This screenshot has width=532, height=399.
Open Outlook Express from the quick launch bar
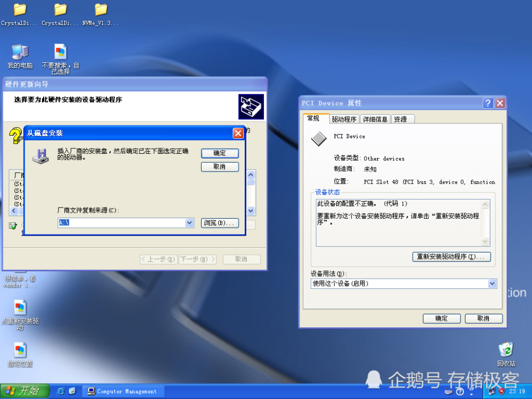pos(73,391)
